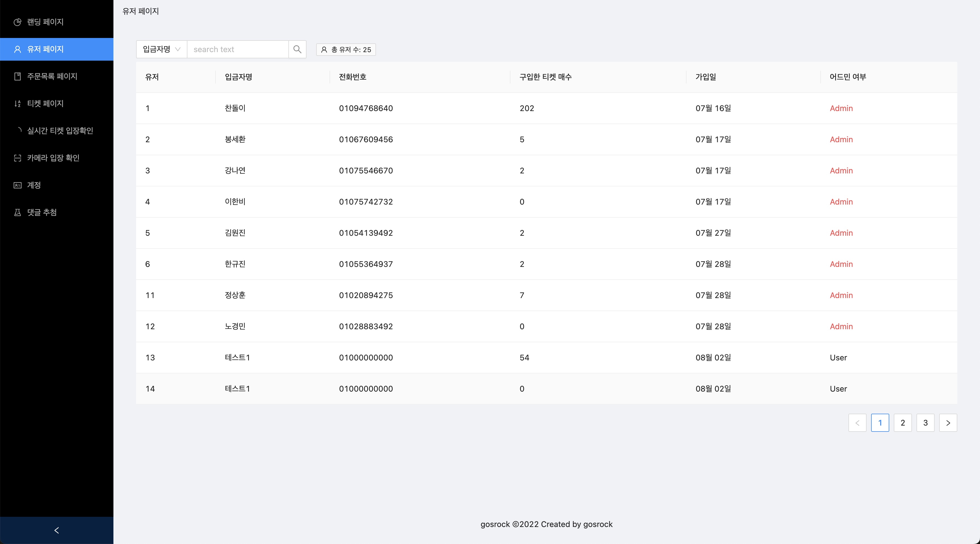Image resolution: width=980 pixels, height=544 pixels.
Task: Click the user page person icon
Action: pyautogui.click(x=18, y=49)
